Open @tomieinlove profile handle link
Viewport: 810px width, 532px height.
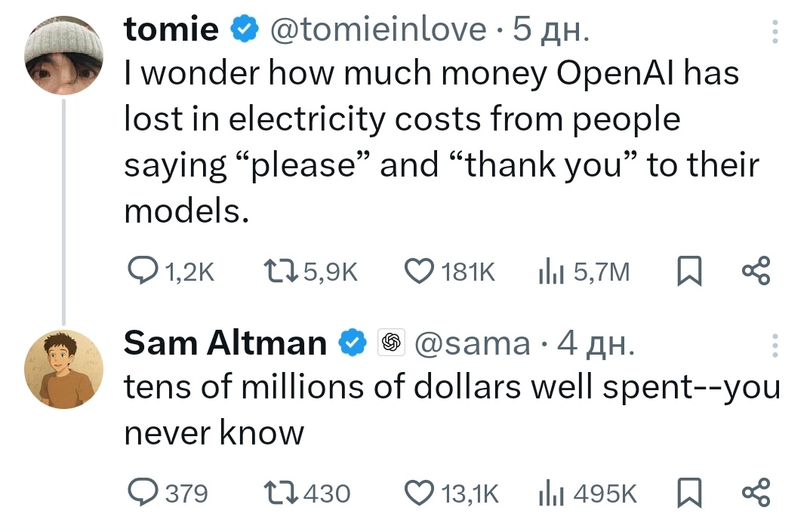tap(378, 29)
